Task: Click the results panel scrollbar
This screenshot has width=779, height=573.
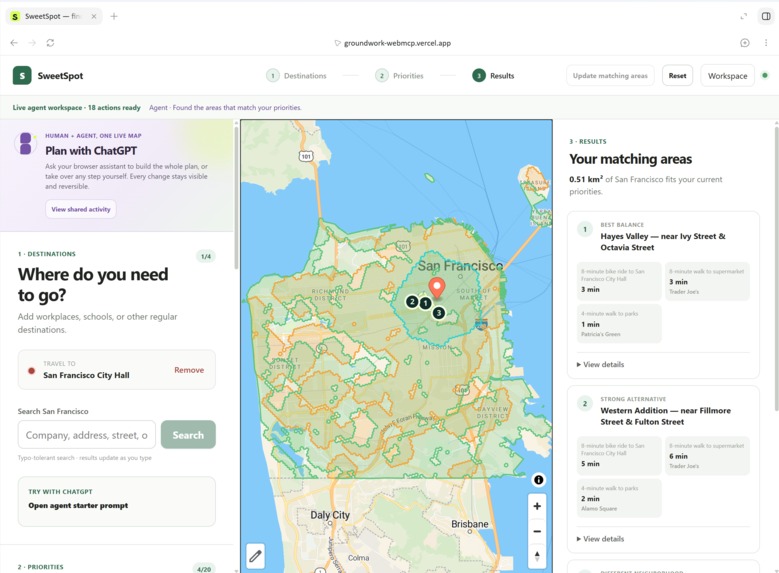Action: coord(776,268)
